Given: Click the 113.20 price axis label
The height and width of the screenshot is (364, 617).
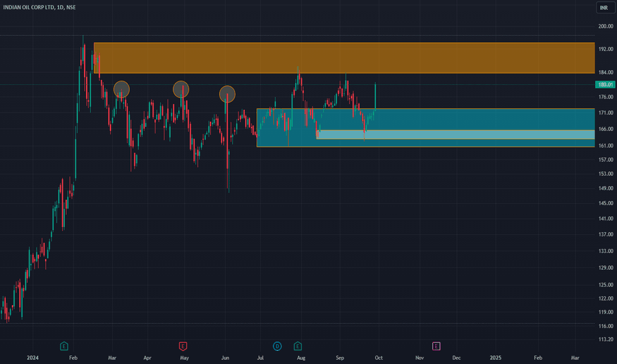Looking at the screenshot, I should [x=606, y=340].
